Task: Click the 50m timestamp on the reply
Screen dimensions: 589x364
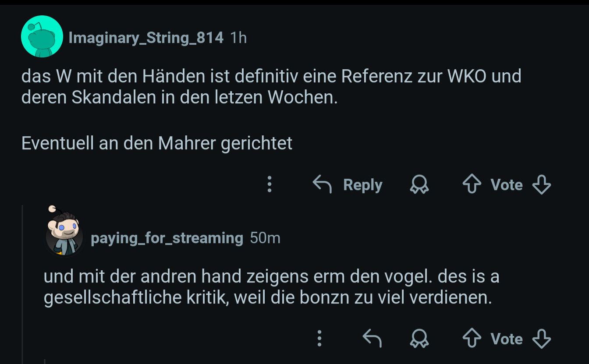Action: [x=265, y=238]
